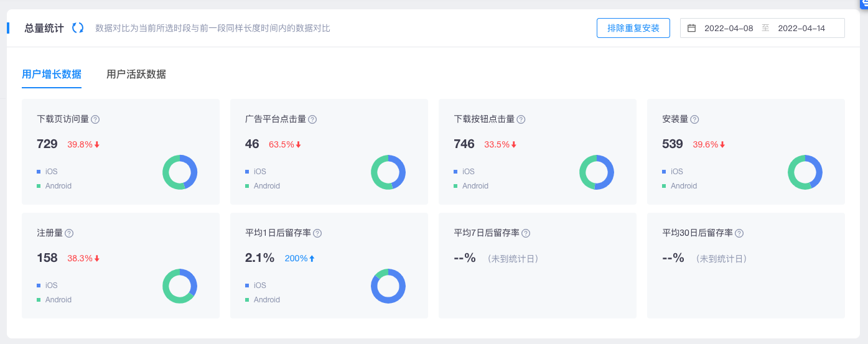
Task: Edit the end date 2022-04-14
Action: pyautogui.click(x=801, y=28)
